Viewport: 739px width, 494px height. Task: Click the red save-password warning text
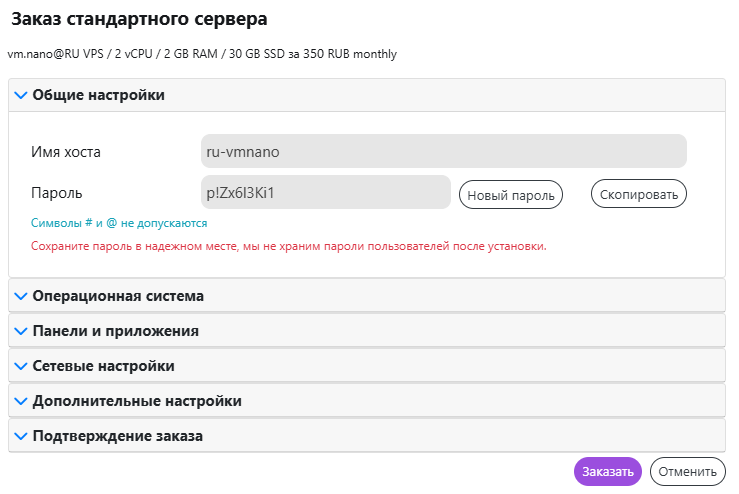point(289,245)
